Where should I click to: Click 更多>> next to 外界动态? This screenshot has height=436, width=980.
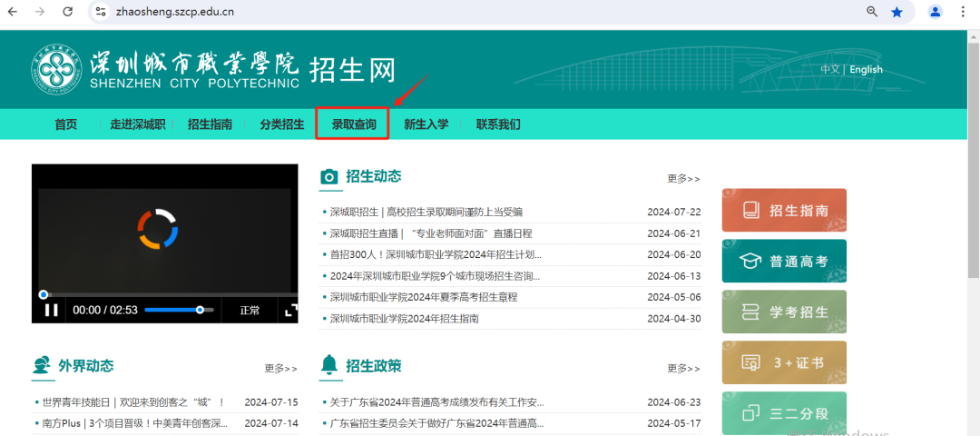click(280, 369)
